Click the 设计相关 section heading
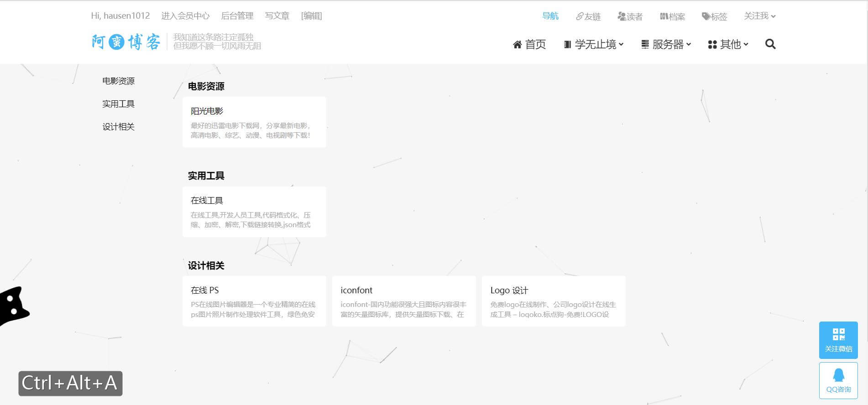Viewport: 868px width, 405px height. pyautogui.click(x=206, y=265)
